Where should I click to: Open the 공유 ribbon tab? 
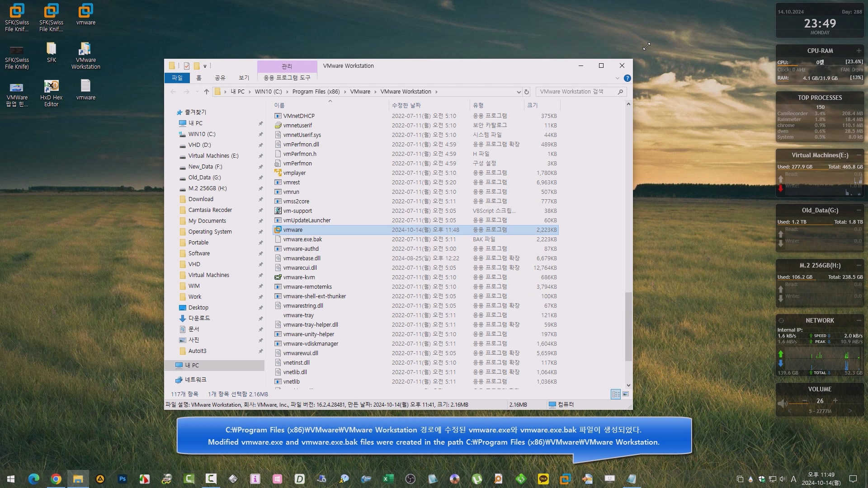(220, 78)
